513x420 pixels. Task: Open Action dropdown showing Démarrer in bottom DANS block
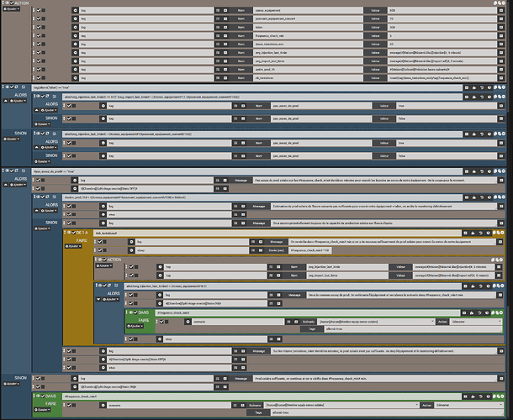[x=468, y=405]
